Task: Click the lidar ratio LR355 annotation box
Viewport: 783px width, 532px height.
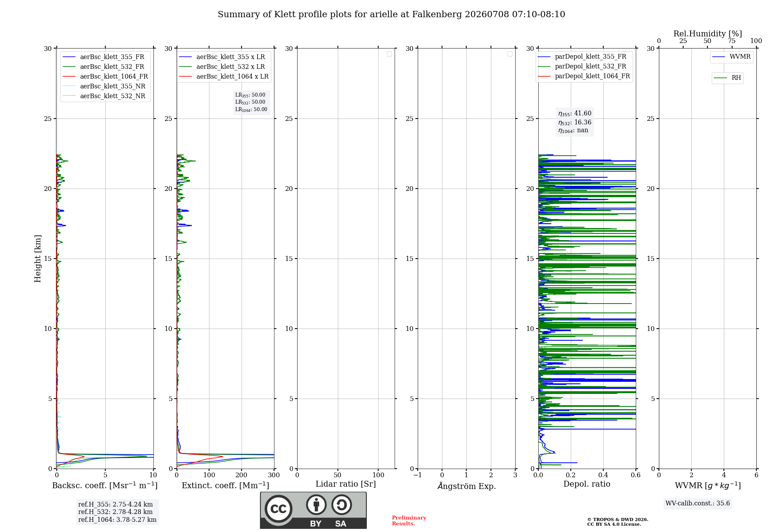Action: 251,102
